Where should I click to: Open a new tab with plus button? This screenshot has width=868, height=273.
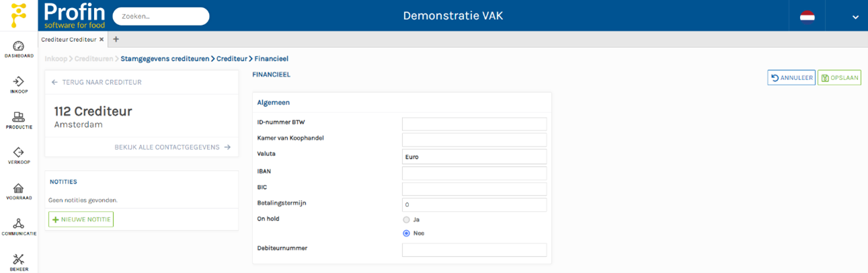pos(116,40)
